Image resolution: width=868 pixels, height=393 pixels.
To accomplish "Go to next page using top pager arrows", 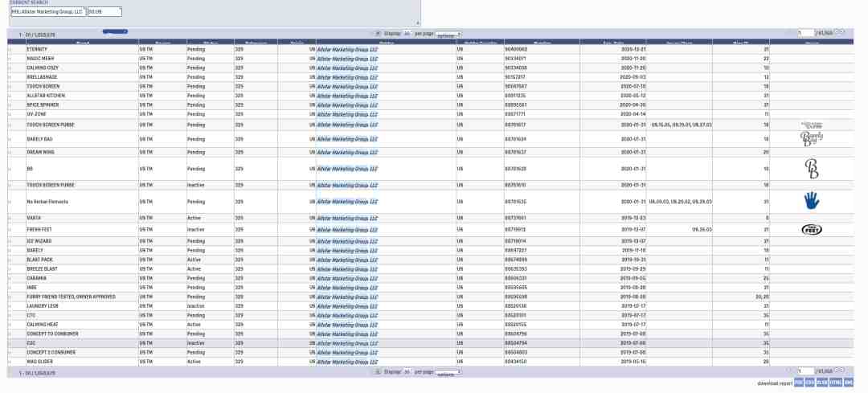I will click(x=837, y=31).
